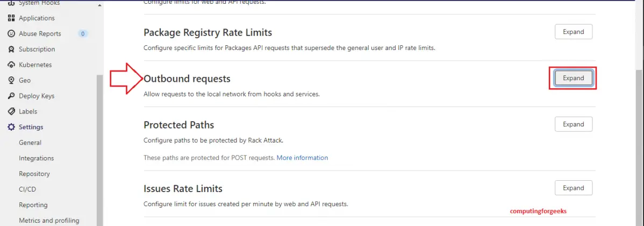Click the Kubernetes cloud icon
The image size is (644, 226).
pos(11,65)
